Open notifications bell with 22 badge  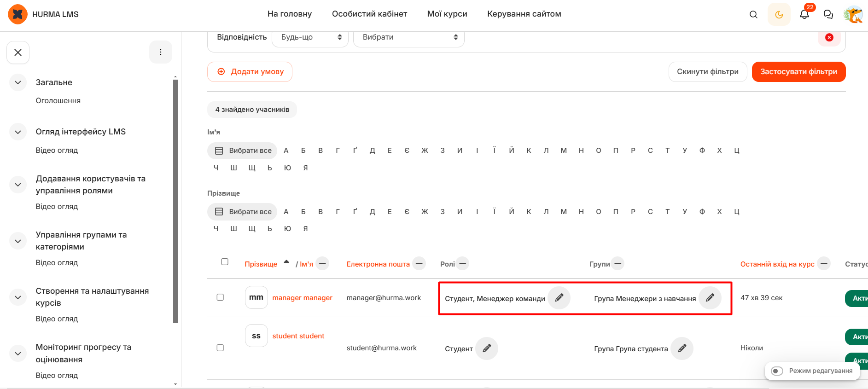[x=804, y=14]
